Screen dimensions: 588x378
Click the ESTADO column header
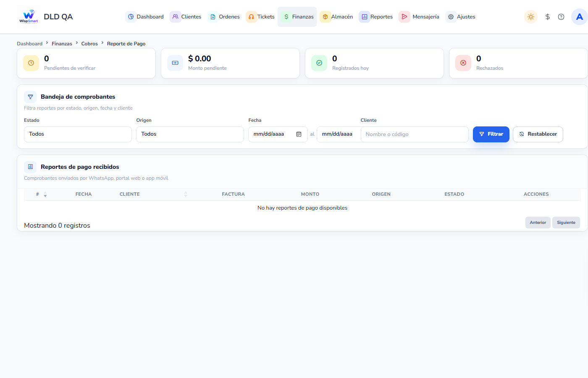[x=454, y=194]
